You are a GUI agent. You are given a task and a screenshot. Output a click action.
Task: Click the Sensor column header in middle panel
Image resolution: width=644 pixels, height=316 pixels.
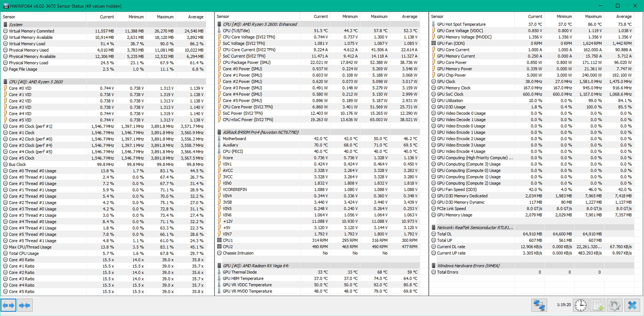[223, 16]
